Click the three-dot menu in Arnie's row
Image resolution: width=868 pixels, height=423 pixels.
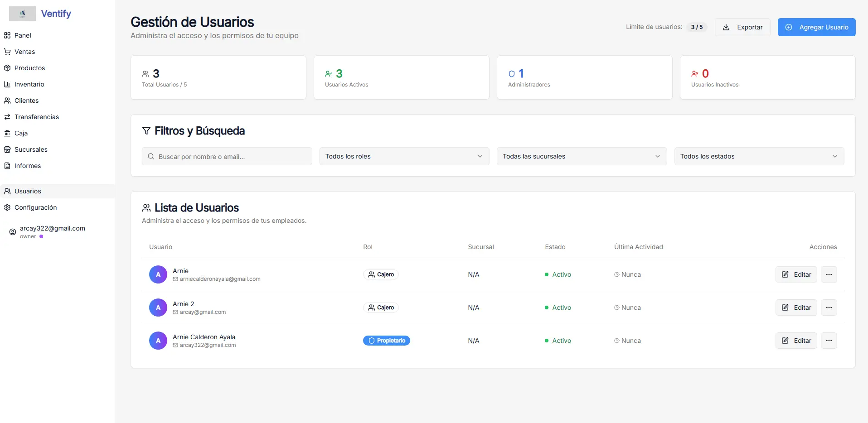pos(829,274)
